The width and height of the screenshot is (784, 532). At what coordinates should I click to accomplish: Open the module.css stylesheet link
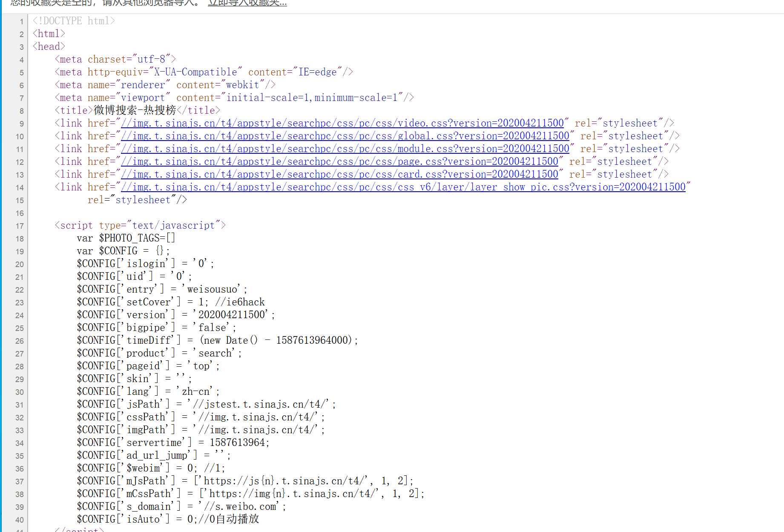point(345,149)
